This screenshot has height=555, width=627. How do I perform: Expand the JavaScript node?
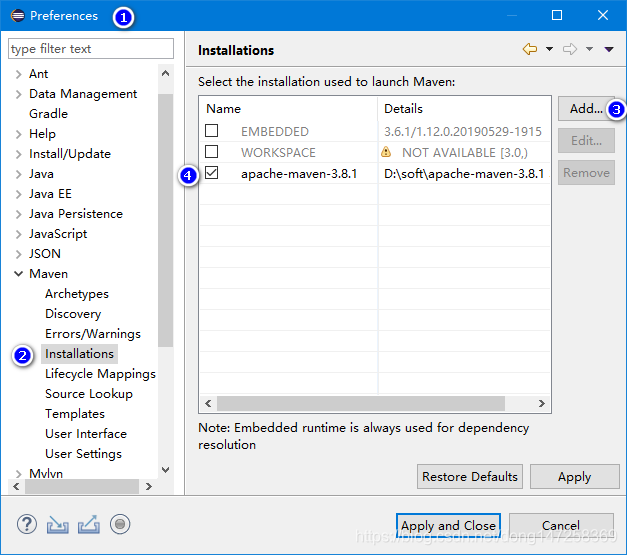coord(18,234)
